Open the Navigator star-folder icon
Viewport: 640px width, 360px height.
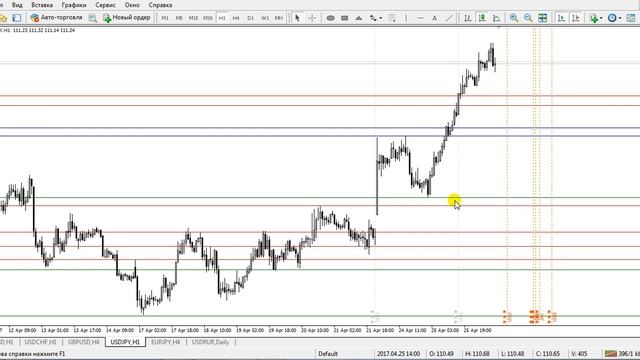coord(3,18)
